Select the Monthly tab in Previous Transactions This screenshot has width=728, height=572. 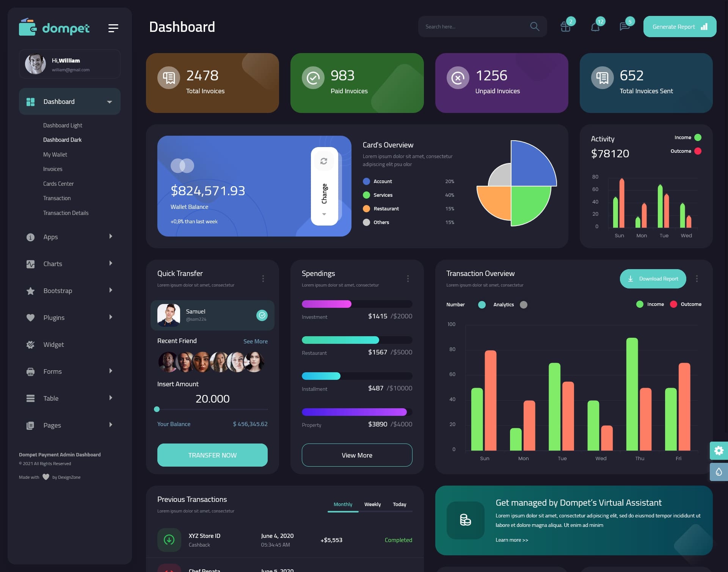pyautogui.click(x=342, y=504)
